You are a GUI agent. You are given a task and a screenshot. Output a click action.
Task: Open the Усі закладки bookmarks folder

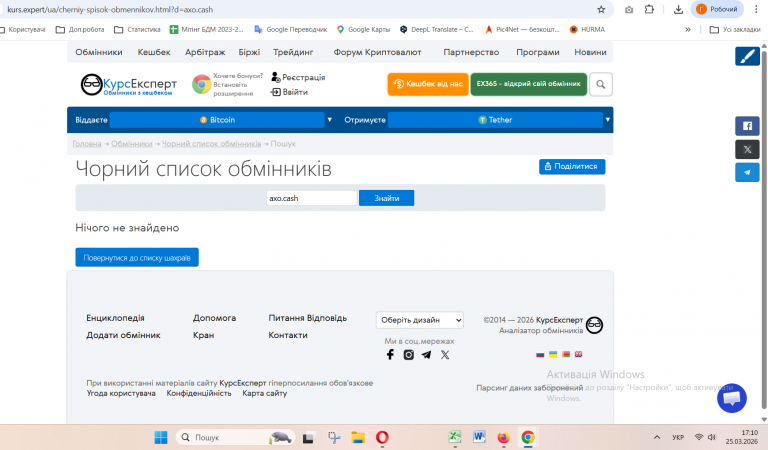coord(735,29)
